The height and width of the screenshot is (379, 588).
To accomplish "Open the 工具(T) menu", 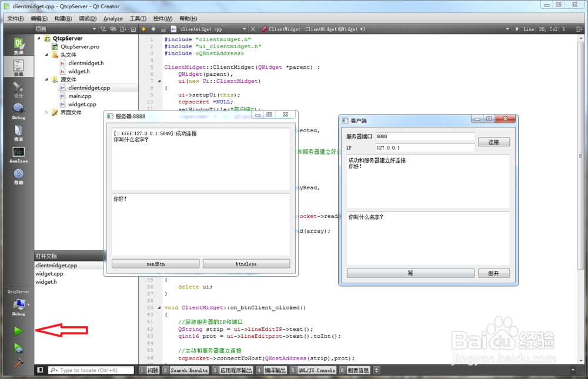I will pos(138,18).
